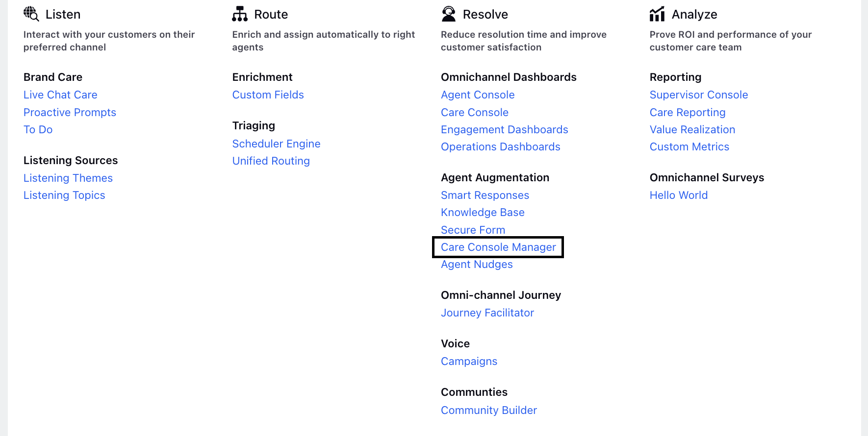
Task: Open Proactive Prompts
Action: [70, 112]
